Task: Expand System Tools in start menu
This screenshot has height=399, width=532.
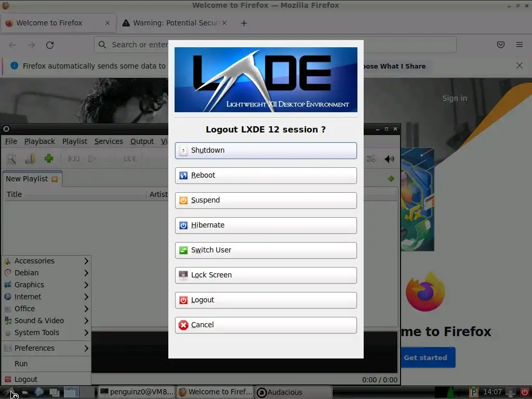Action: point(46,333)
